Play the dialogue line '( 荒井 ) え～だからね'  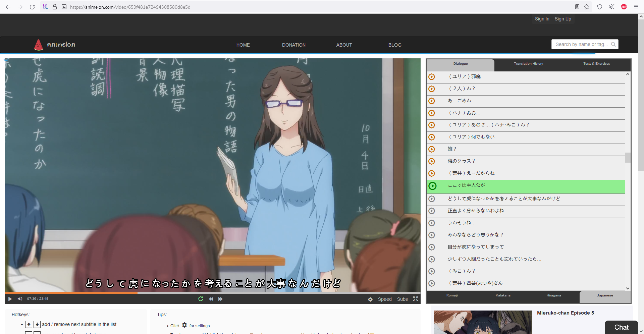(432, 173)
